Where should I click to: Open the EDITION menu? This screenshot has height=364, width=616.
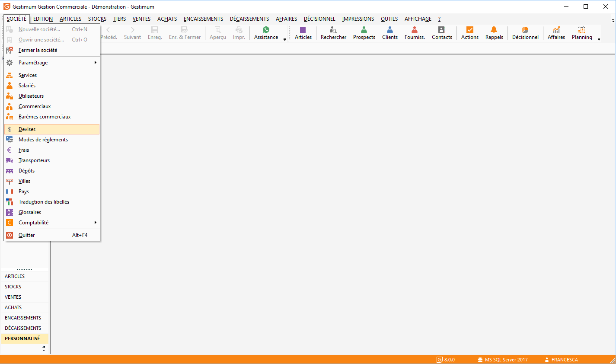point(43,19)
